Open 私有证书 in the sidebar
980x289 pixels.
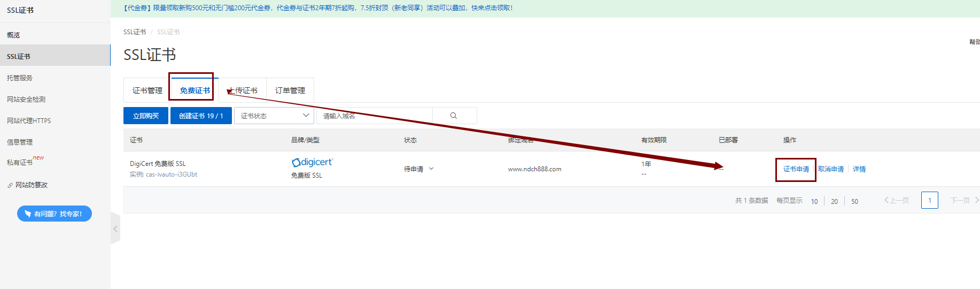tap(20, 162)
